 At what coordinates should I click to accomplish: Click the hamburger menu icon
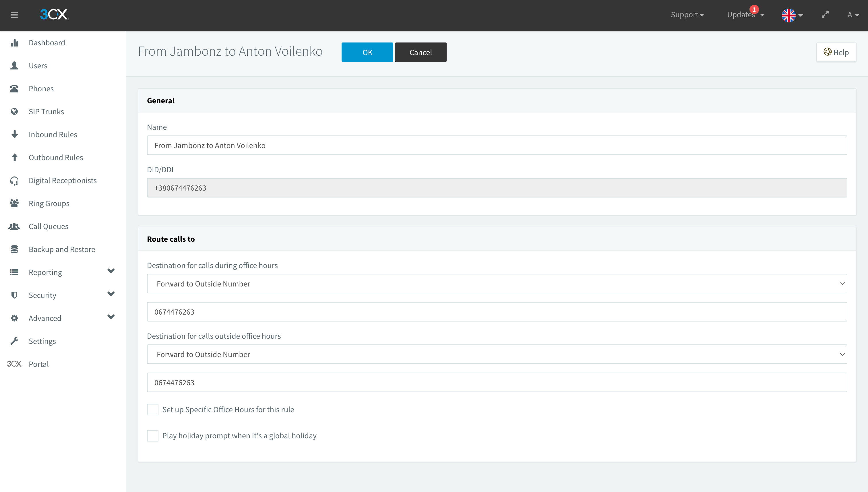(14, 15)
